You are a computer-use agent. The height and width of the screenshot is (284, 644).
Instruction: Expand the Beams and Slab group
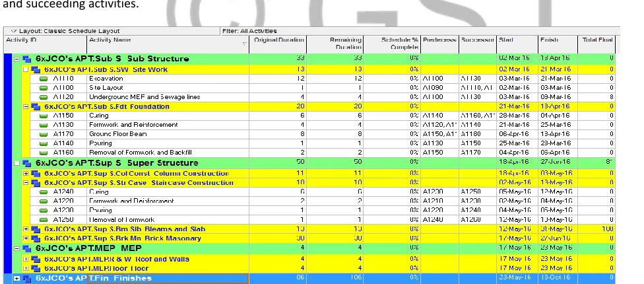point(26,229)
